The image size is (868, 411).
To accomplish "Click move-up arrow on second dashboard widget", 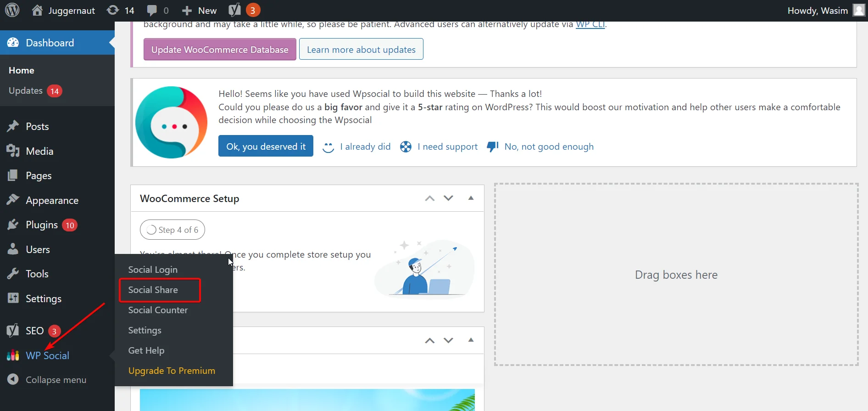I will point(429,340).
